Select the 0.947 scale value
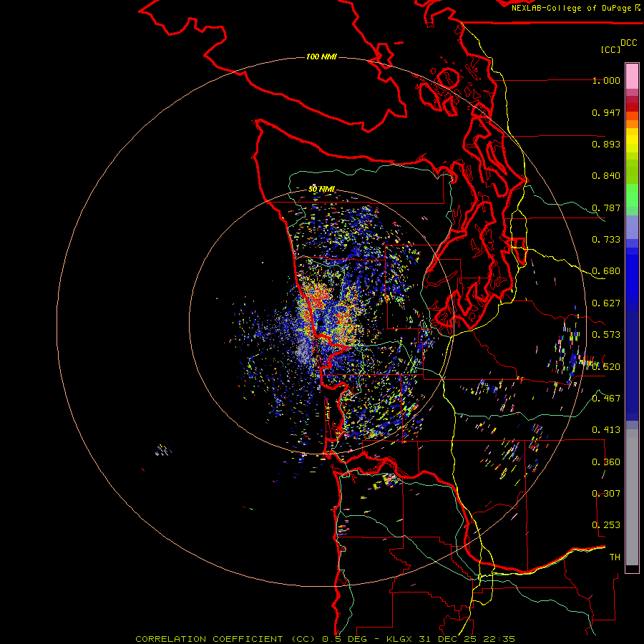 tap(606, 112)
